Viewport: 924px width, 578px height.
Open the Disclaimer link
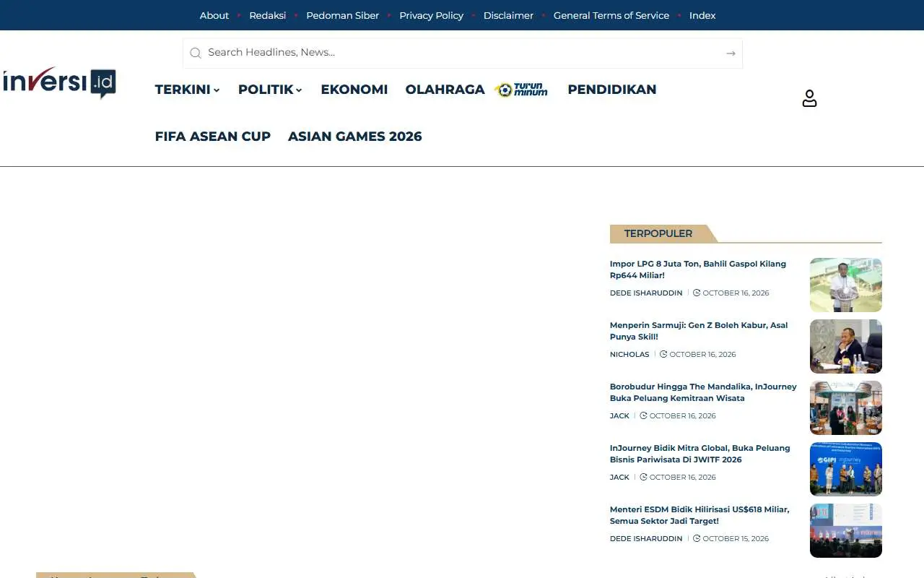click(508, 15)
